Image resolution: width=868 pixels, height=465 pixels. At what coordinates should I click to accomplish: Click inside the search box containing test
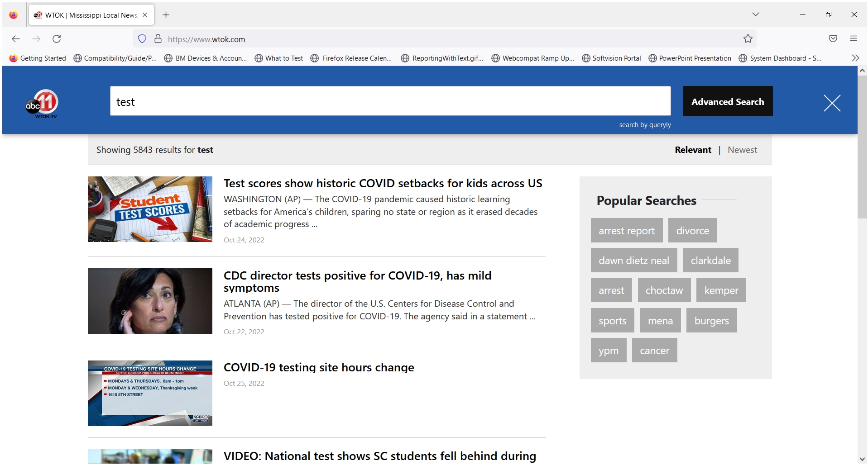click(390, 101)
